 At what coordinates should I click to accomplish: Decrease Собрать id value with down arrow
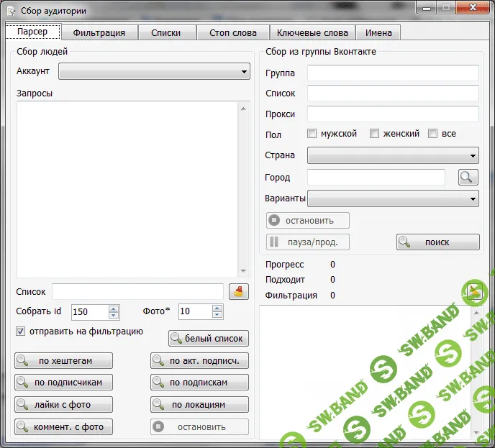(114, 315)
